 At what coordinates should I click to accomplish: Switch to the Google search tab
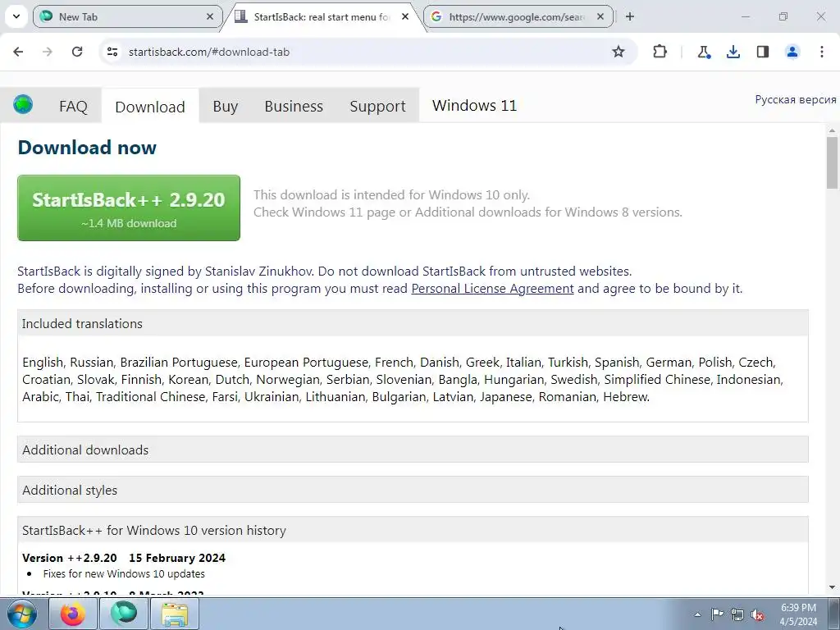pyautogui.click(x=518, y=16)
